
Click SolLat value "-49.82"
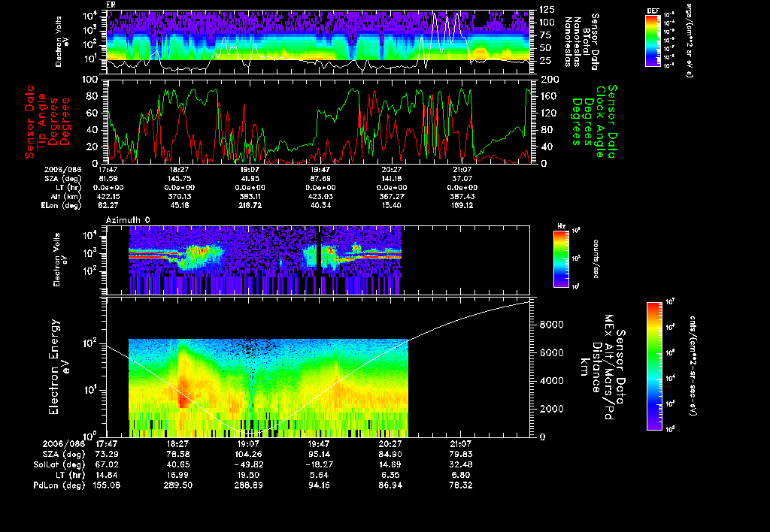pos(248,464)
